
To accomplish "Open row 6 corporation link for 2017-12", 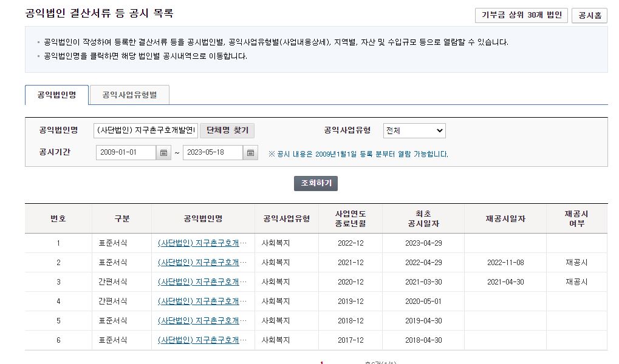I will [x=202, y=340].
